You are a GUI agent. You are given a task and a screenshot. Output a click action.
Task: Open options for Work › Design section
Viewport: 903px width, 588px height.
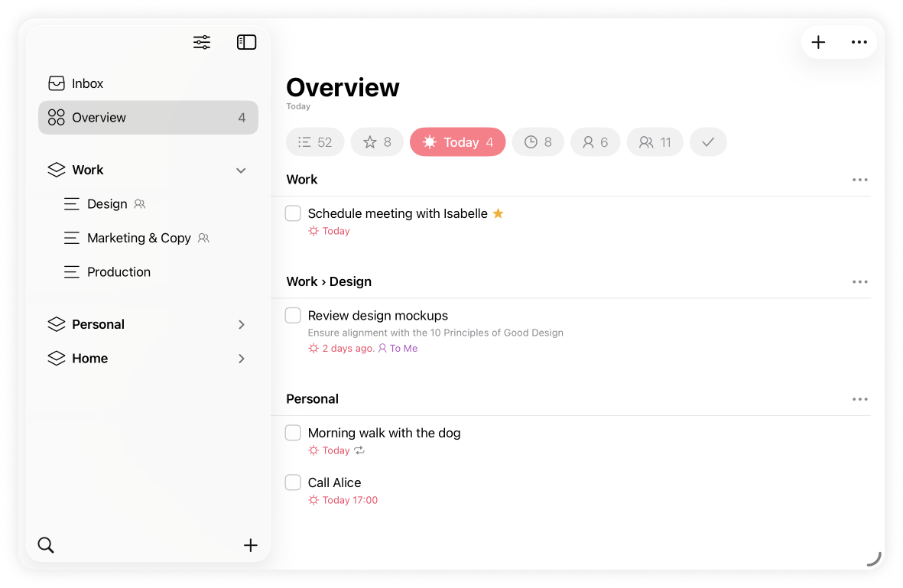859,282
